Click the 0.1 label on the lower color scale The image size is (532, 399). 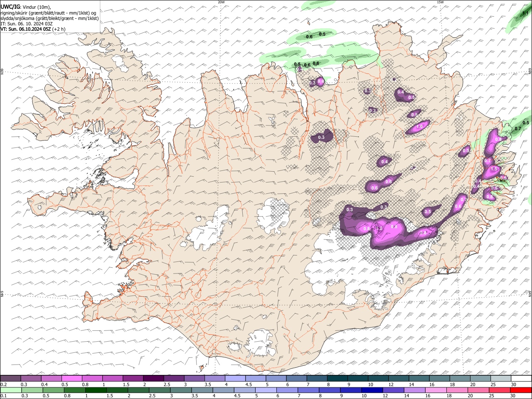point(4,396)
